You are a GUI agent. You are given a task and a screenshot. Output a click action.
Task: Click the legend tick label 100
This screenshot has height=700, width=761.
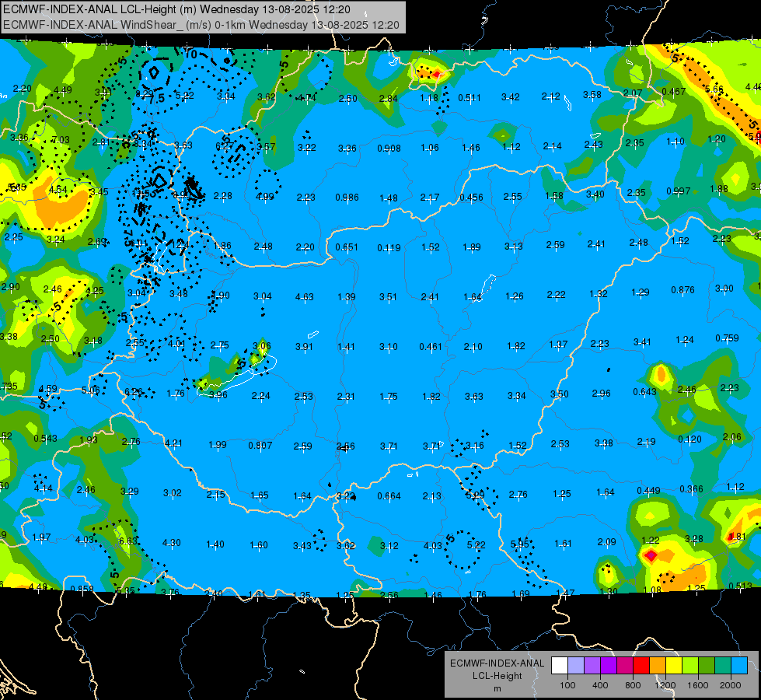point(567,685)
